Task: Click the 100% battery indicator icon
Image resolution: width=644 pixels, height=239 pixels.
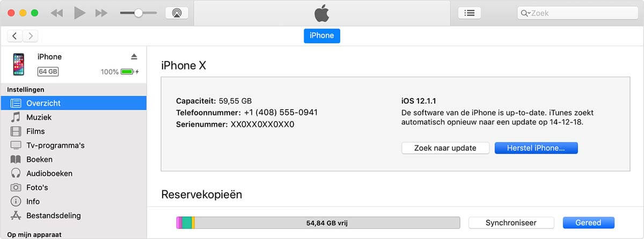Action: click(x=128, y=72)
